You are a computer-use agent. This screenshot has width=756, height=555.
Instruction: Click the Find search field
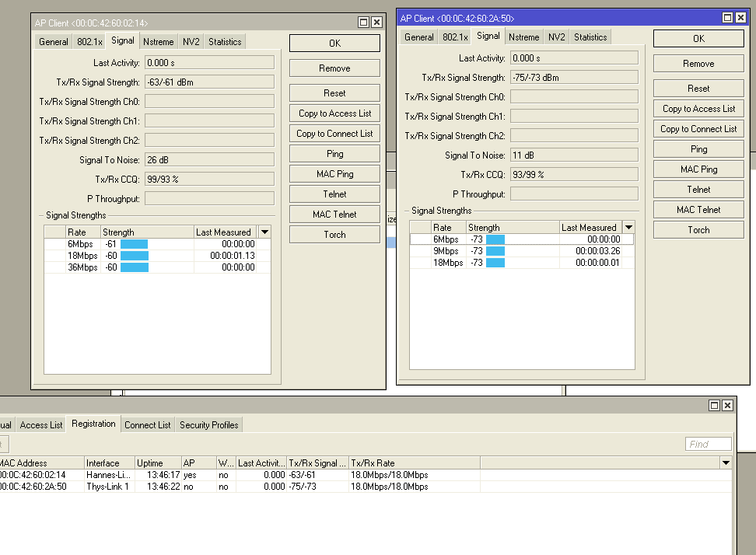(709, 444)
